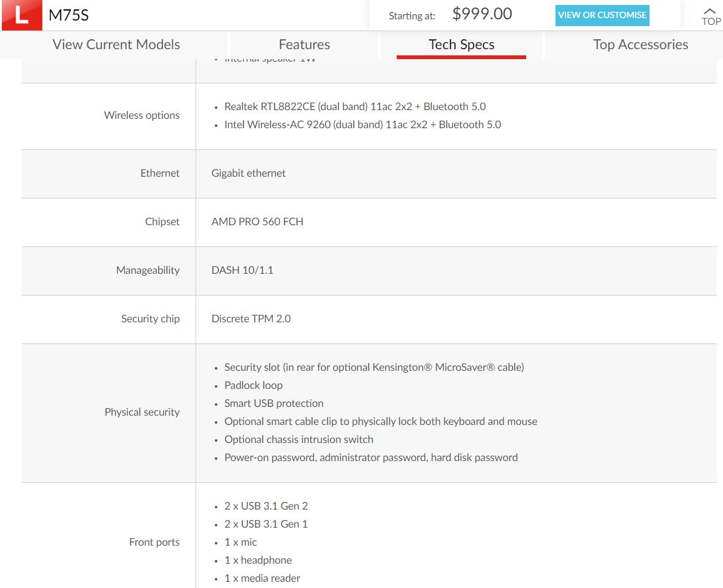
Task: Click the 1 x headphone item
Action: (x=258, y=561)
